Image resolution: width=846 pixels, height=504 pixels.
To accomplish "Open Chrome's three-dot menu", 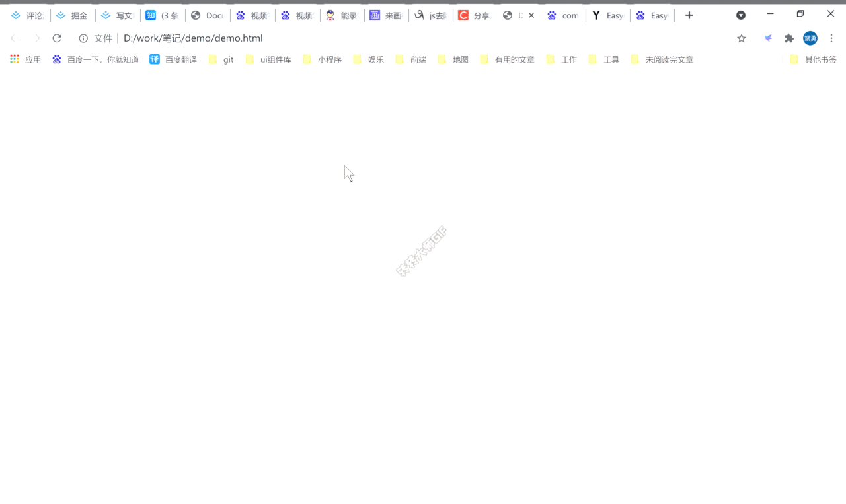I will [831, 38].
